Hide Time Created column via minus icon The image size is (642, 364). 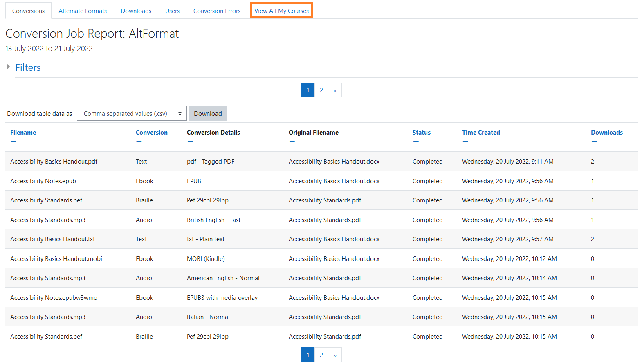click(465, 142)
